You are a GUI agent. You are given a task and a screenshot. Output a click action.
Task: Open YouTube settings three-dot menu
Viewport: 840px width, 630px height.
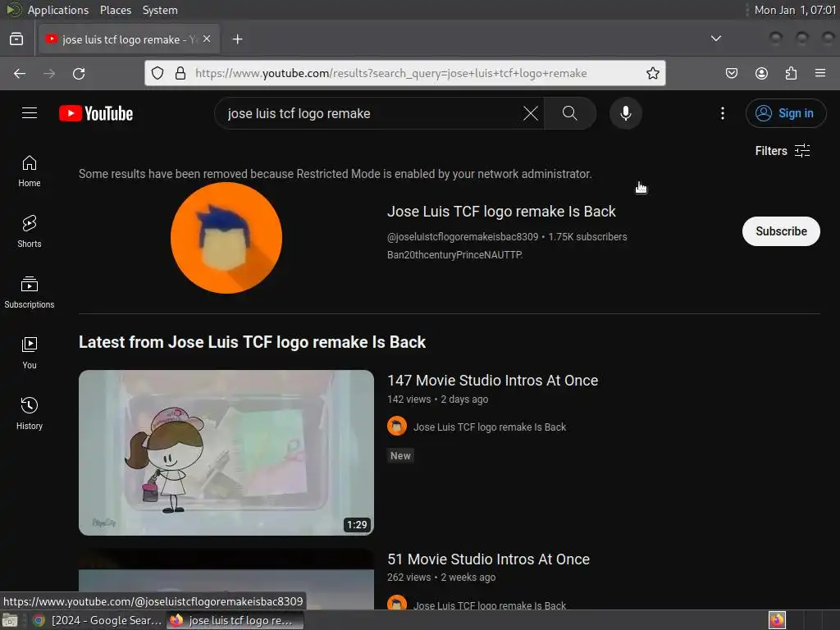pos(722,113)
